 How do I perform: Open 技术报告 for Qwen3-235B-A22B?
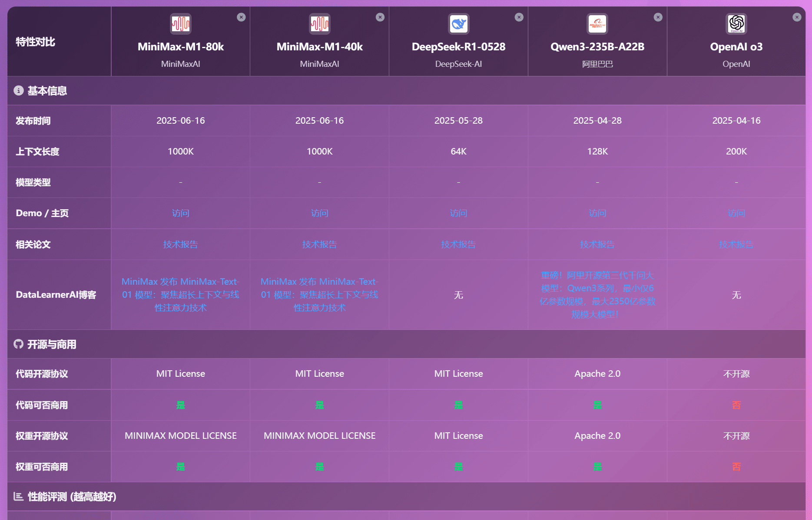[597, 244]
